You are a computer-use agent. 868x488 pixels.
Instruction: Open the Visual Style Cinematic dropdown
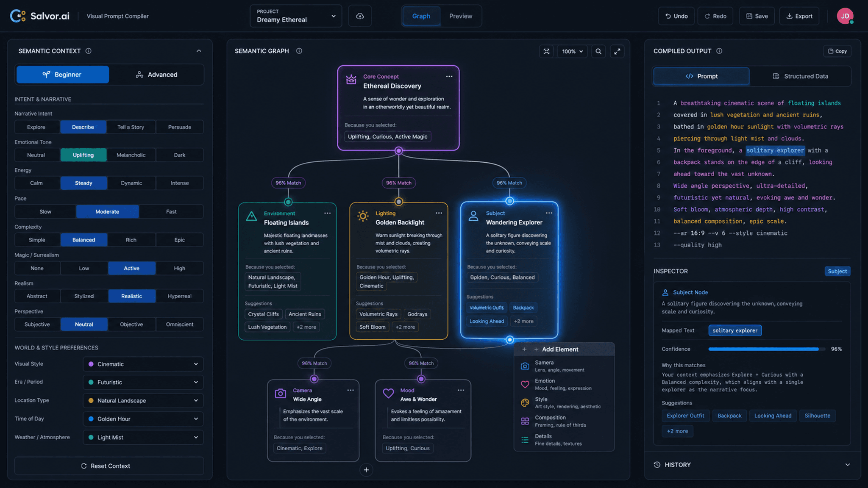pos(143,364)
